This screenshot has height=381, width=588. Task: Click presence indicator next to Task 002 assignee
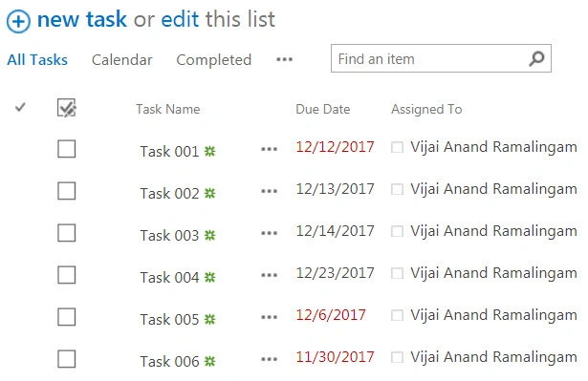[x=397, y=189]
